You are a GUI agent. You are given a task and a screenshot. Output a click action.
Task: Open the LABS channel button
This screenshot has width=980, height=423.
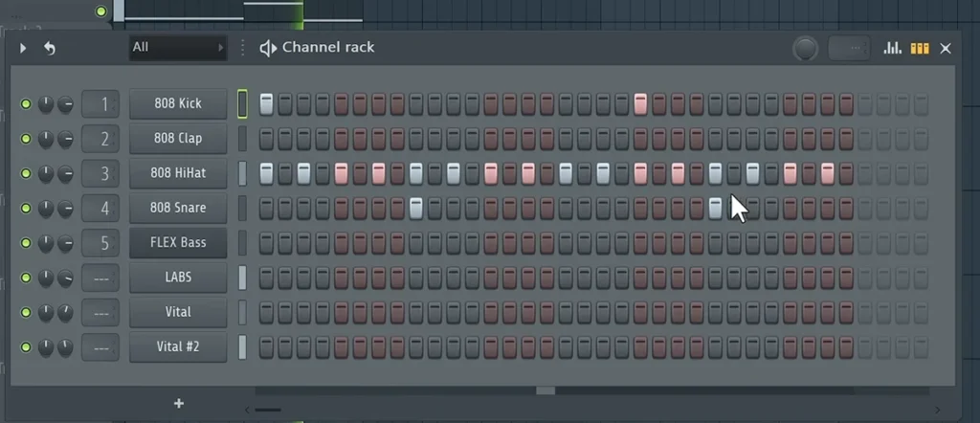tap(178, 278)
